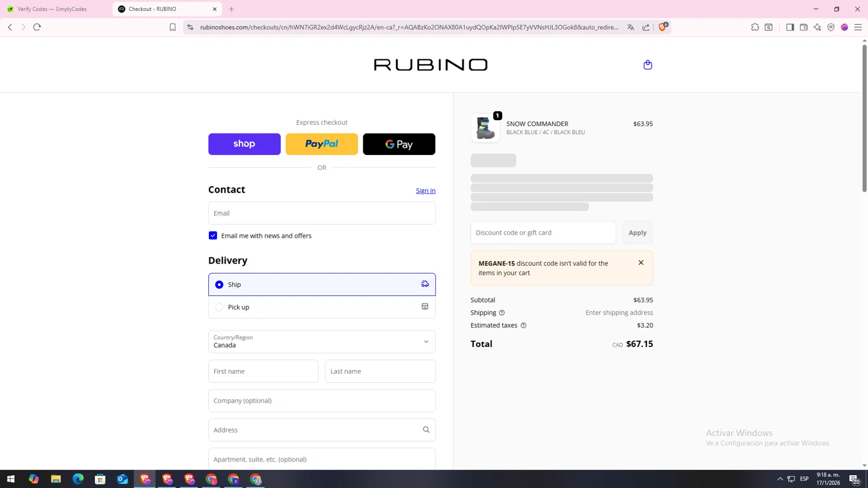Click the RUBINO logo
Screen dimensions: 868x488
coord(431,65)
